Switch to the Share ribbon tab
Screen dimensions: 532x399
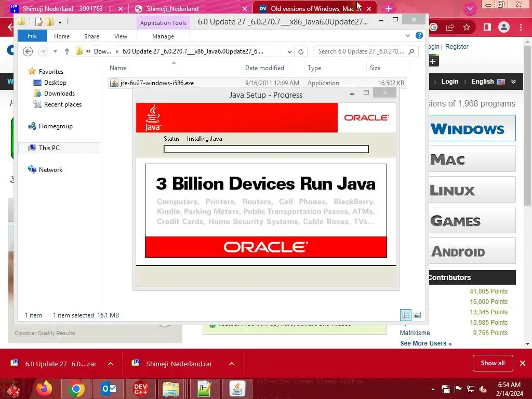(x=91, y=36)
